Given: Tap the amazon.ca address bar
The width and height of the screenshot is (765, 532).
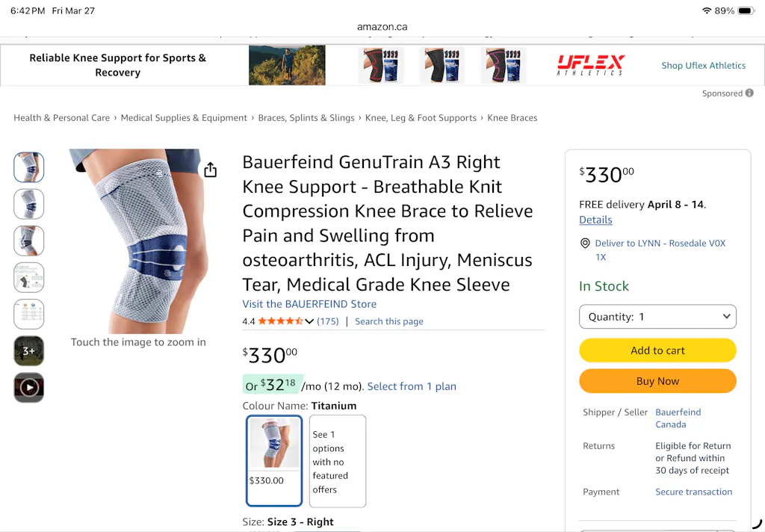Looking at the screenshot, I should [x=382, y=27].
